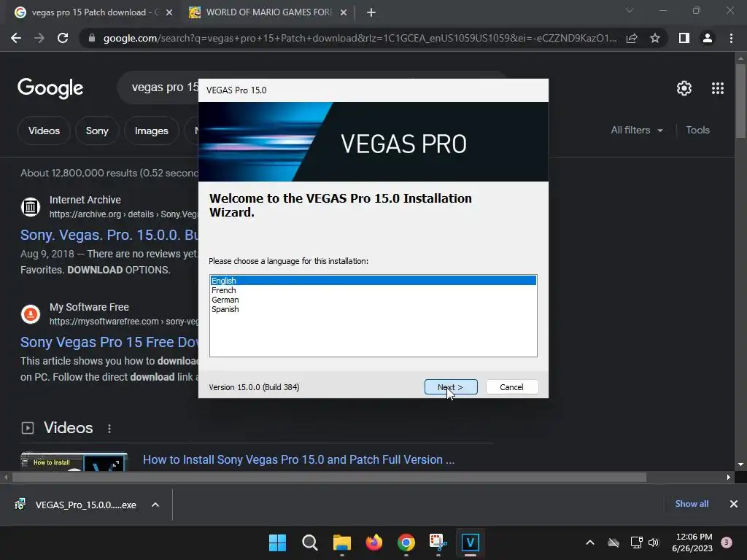Click the Google logo
The image size is (747, 560).
(x=50, y=88)
